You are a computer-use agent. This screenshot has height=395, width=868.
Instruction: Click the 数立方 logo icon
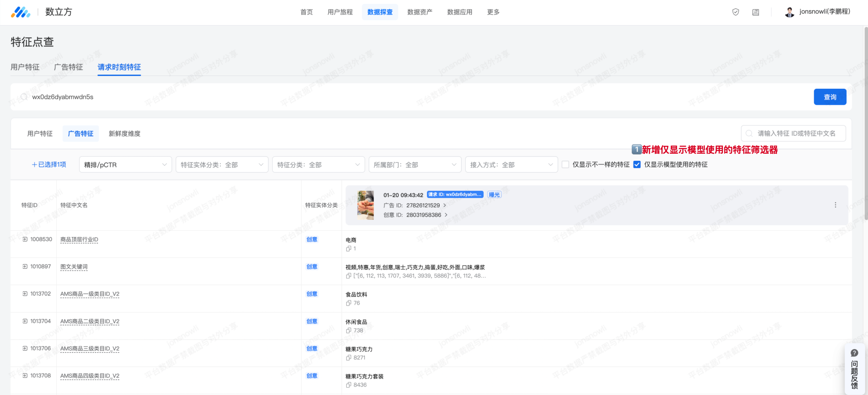point(21,12)
